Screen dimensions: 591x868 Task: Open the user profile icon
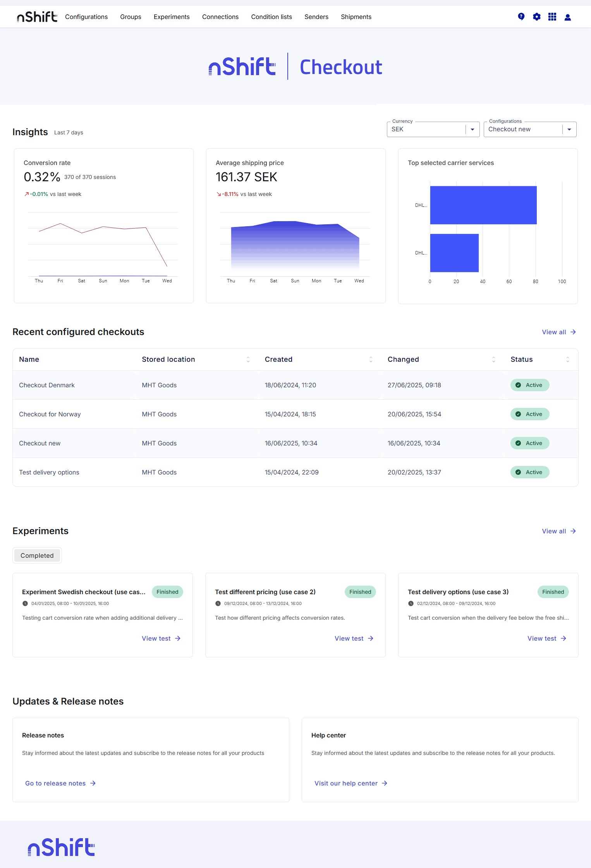pos(567,17)
